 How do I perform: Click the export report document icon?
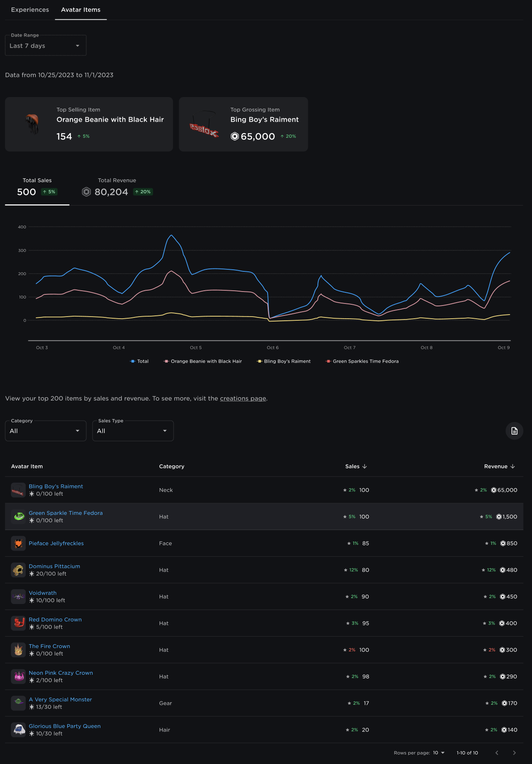(514, 431)
